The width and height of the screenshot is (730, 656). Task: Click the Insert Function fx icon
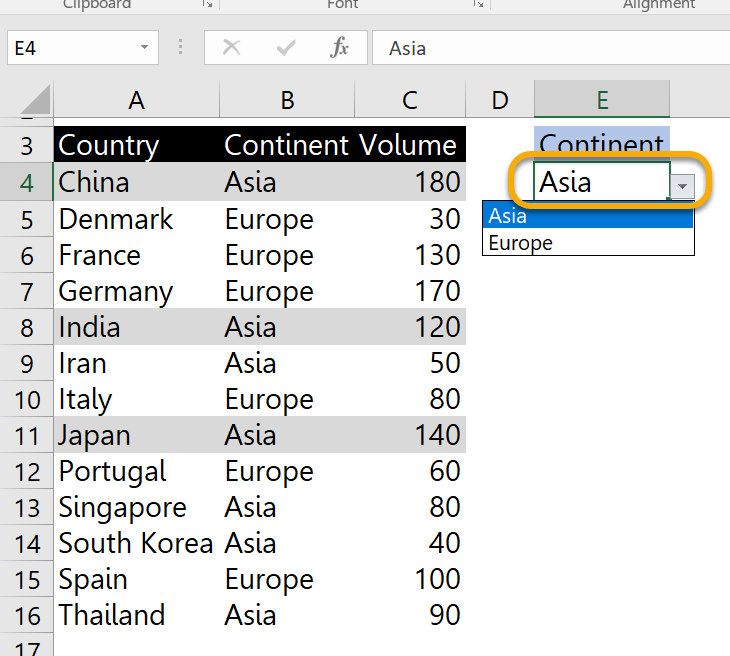coord(339,47)
